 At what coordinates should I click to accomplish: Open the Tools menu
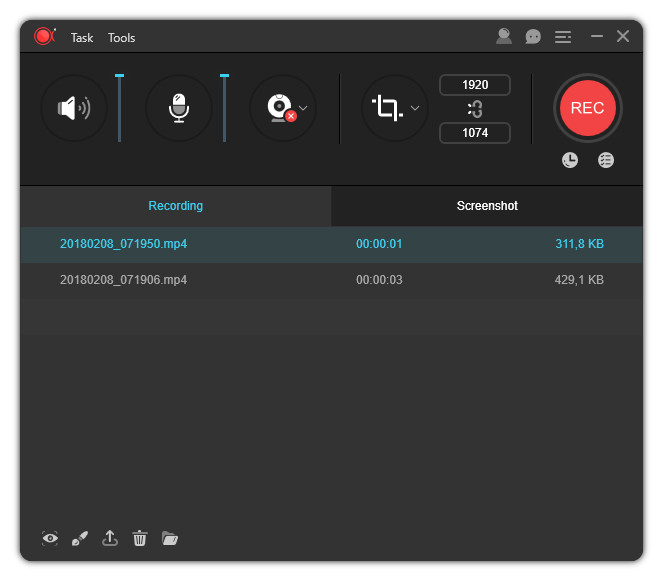[121, 38]
